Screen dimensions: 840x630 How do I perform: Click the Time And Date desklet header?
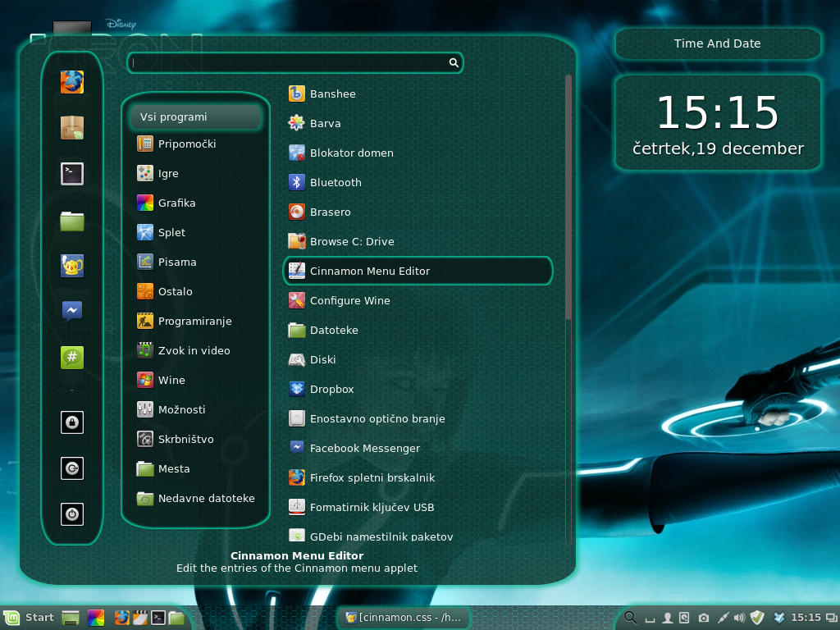717,43
